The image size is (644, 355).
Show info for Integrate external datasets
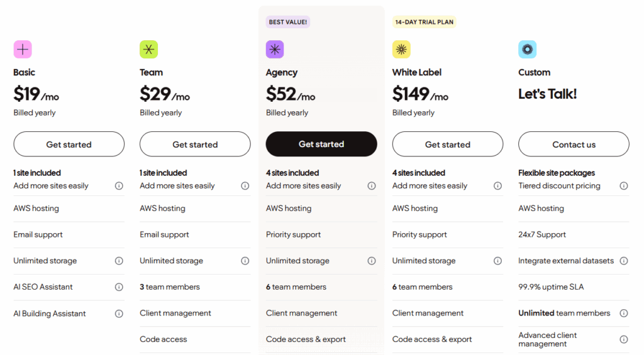tap(624, 261)
